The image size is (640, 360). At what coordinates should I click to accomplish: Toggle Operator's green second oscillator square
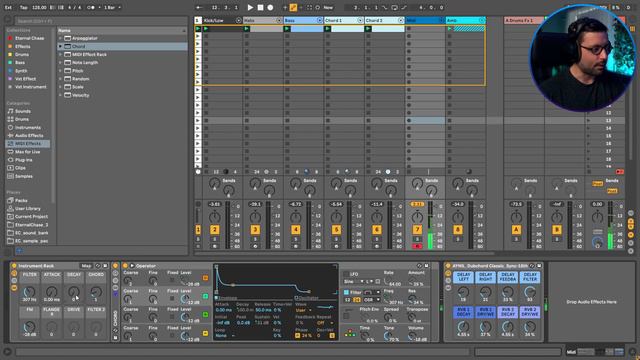[x=205, y=296]
